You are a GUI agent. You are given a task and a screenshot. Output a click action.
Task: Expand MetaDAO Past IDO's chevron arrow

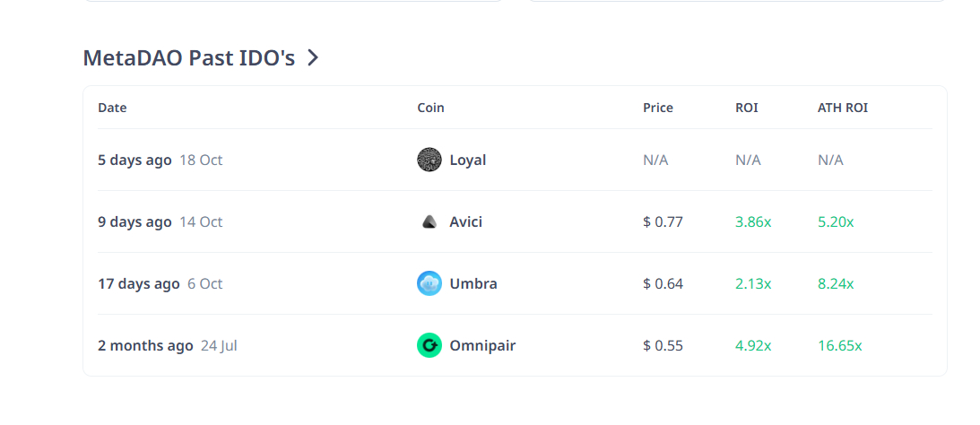click(312, 58)
